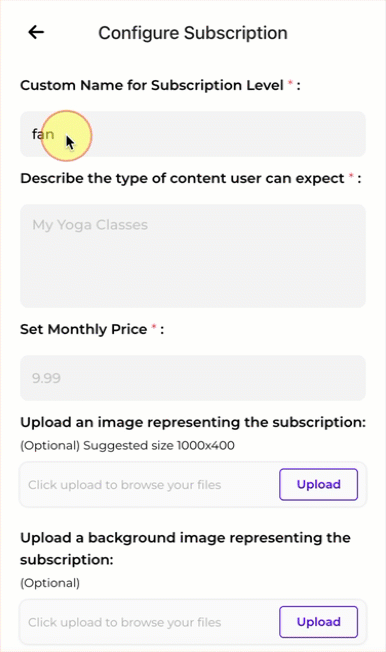Viewport: 386px width, 652px height.
Task: Click the 'Configure Subscription' page title
Action: (x=193, y=33)
